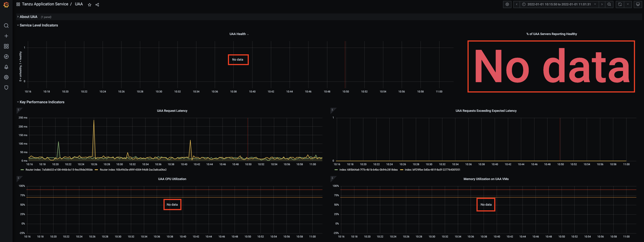
Task: Open the time range picker dropdown
Action: [x=559, y=4]
